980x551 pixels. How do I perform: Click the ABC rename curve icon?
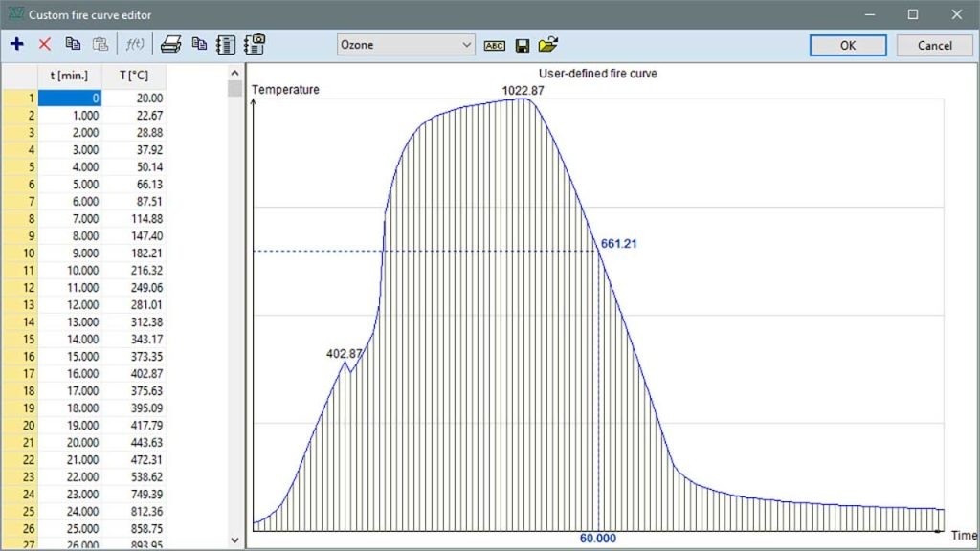pos(495,46)
